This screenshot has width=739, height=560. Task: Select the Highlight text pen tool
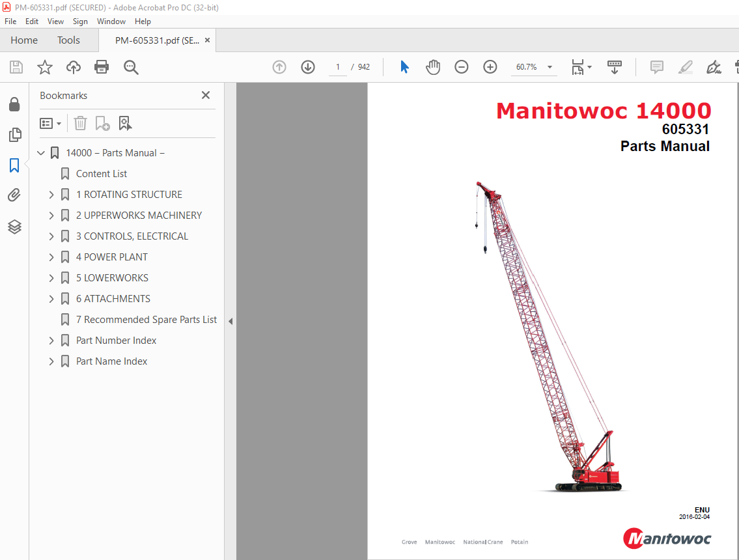click(x=685, y=67)
